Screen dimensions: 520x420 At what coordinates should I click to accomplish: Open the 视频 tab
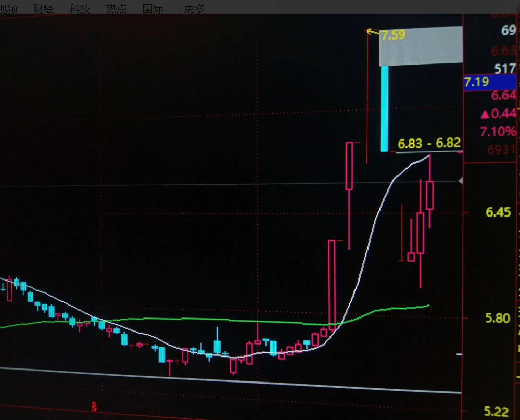click(x=9, y=8)
